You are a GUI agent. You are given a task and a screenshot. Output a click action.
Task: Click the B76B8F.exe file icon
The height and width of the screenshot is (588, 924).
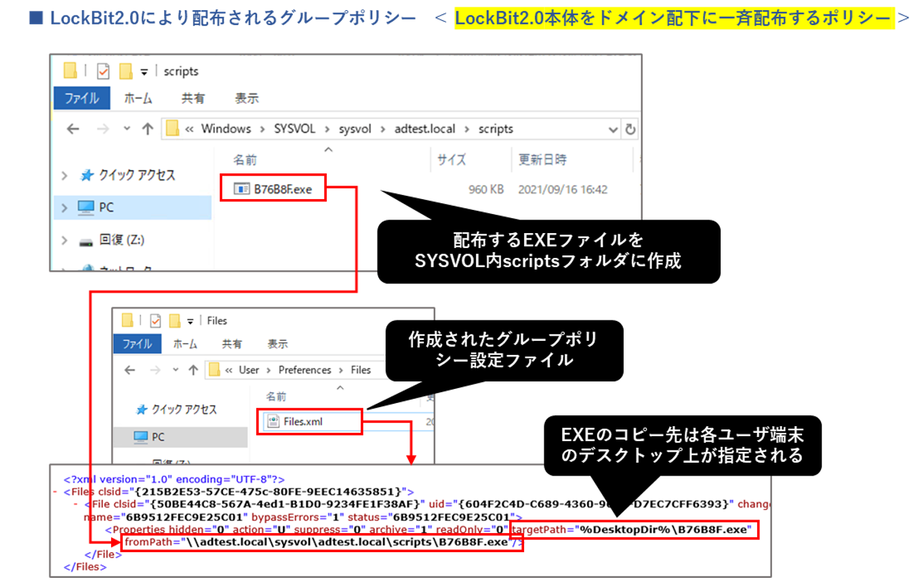tap(241, 190)
